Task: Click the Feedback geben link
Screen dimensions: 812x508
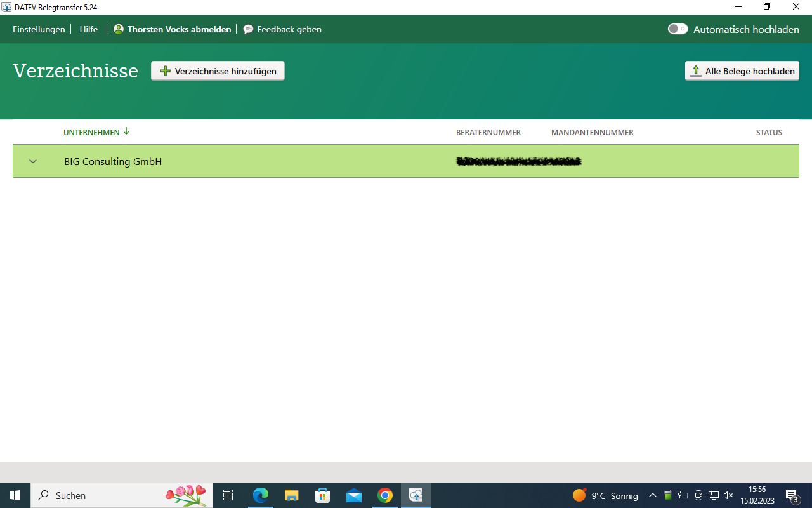Action: coord(282,29)
